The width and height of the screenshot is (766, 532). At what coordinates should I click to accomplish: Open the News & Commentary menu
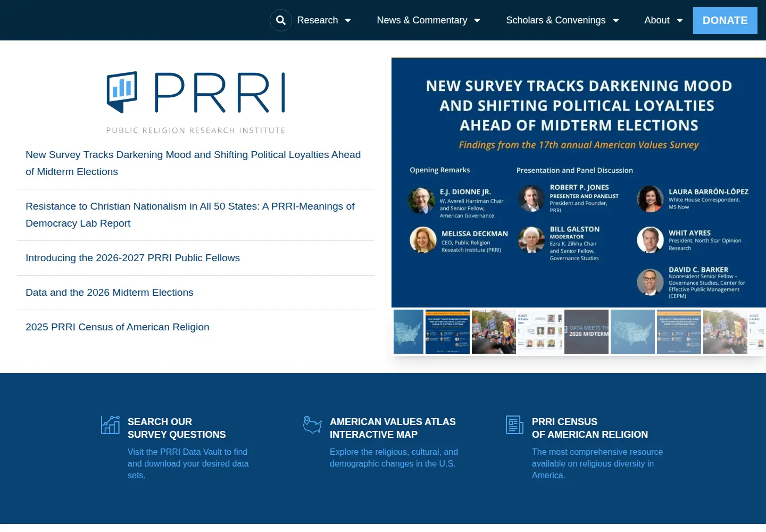[x=422, y=20]
